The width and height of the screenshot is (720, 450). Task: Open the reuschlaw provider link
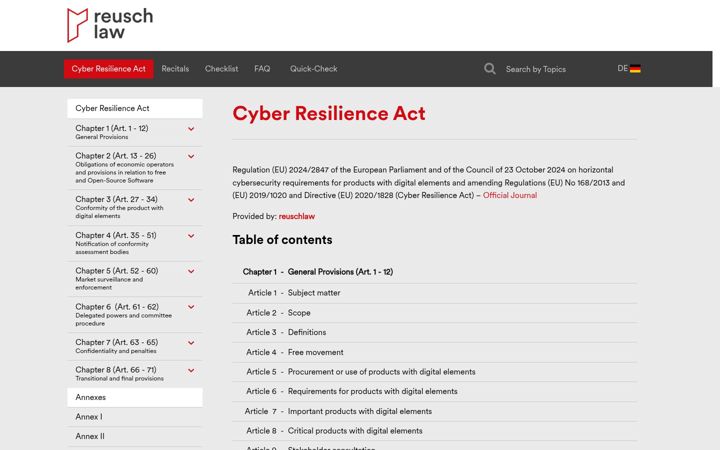[x=297, y=216]
